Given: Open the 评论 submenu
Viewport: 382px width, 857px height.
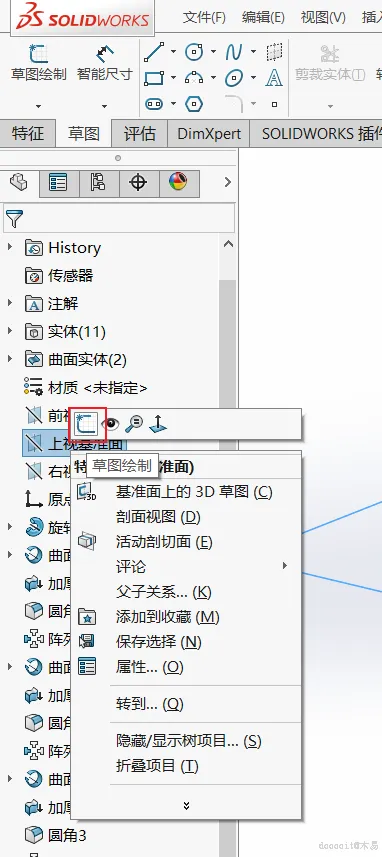Looking at the screenshot, I should point(186,566).
